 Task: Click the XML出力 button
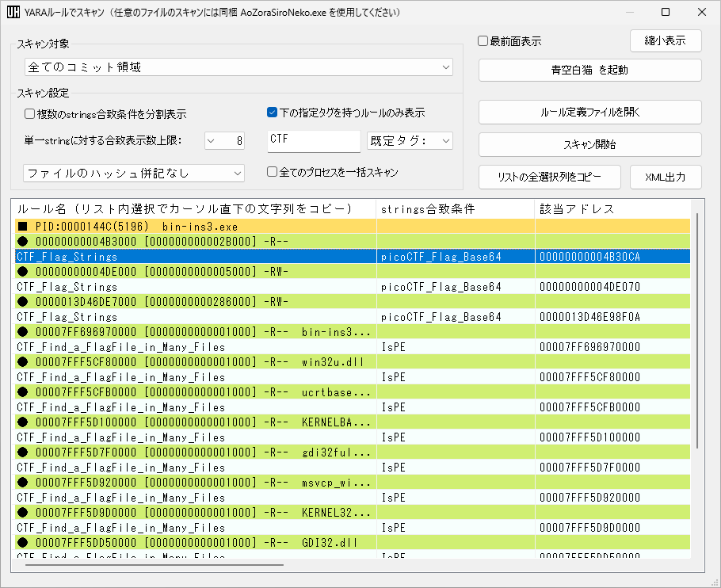(666, 177)
